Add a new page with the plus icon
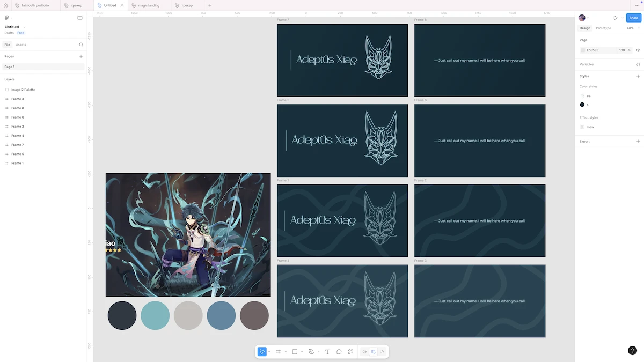This screenshot has width=644, height=362. coord(81,56)
